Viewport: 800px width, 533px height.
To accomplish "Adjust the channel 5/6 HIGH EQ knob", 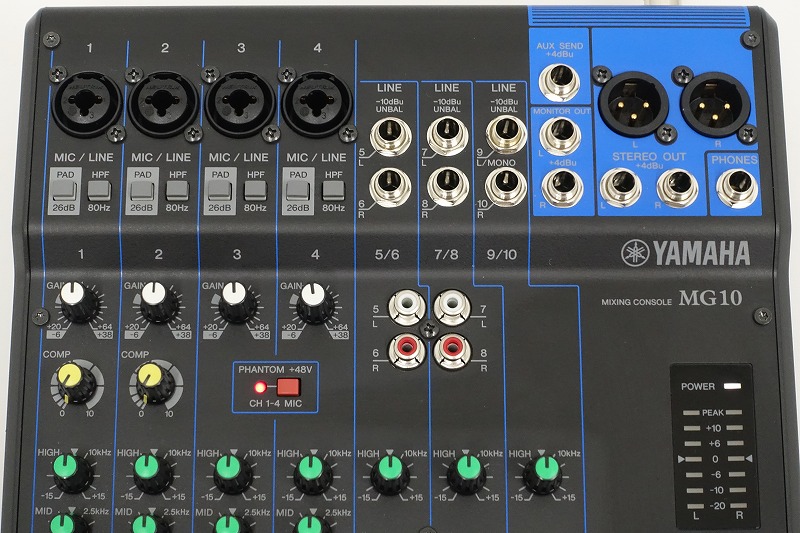I will coord(390,474).
